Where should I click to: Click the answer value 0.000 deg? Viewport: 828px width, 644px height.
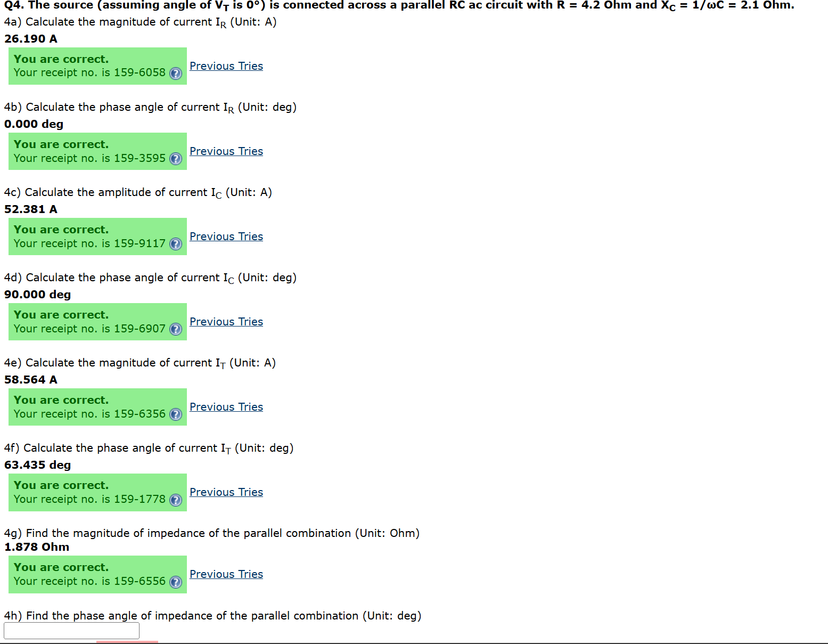34,124
